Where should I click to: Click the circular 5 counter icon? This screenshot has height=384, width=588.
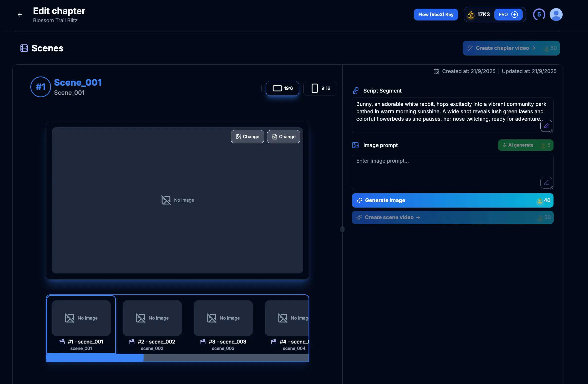coord(539,15)
